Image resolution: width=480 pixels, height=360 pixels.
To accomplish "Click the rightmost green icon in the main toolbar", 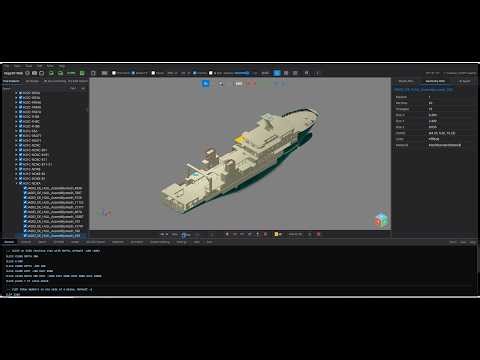I will point(82,73).
